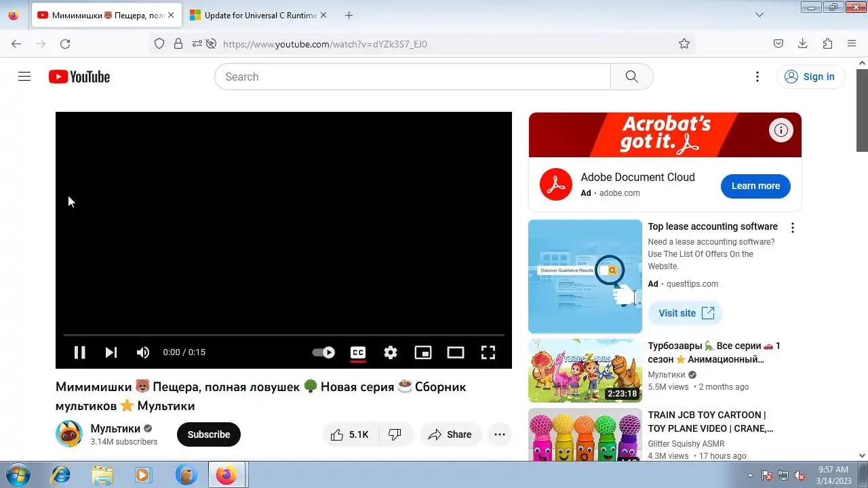Open the Glitter Squishy ASMR video thumbnail

pyautogui.click(x=585, y=435)
